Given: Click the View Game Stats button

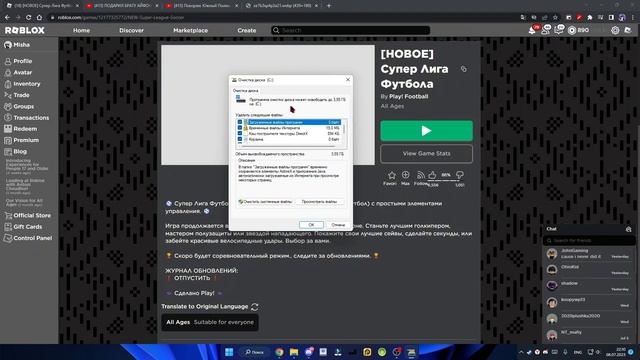Looking at the screenshot, I should point(427,153).
